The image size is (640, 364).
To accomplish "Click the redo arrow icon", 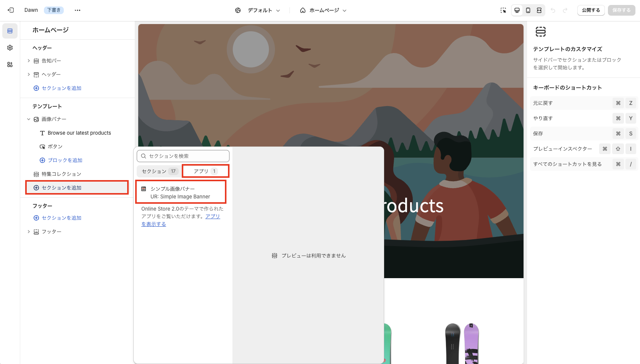I will tap(565, 10).
